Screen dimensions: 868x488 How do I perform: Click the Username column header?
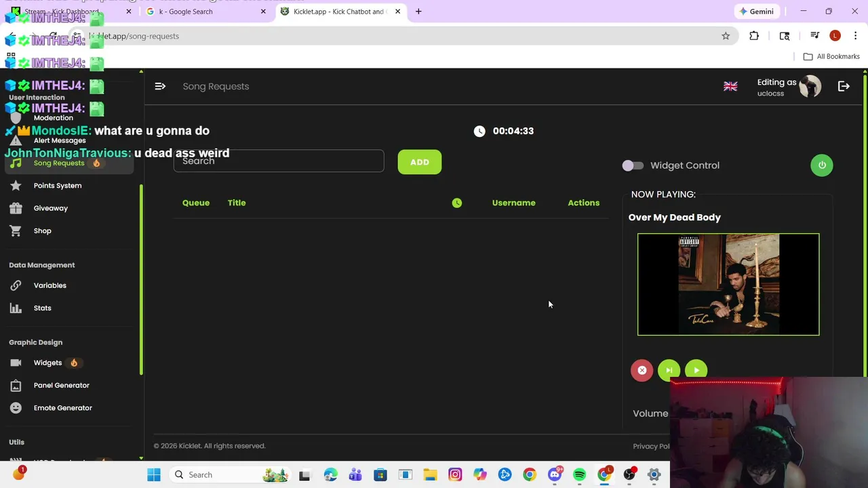click(x=513, y=203)
